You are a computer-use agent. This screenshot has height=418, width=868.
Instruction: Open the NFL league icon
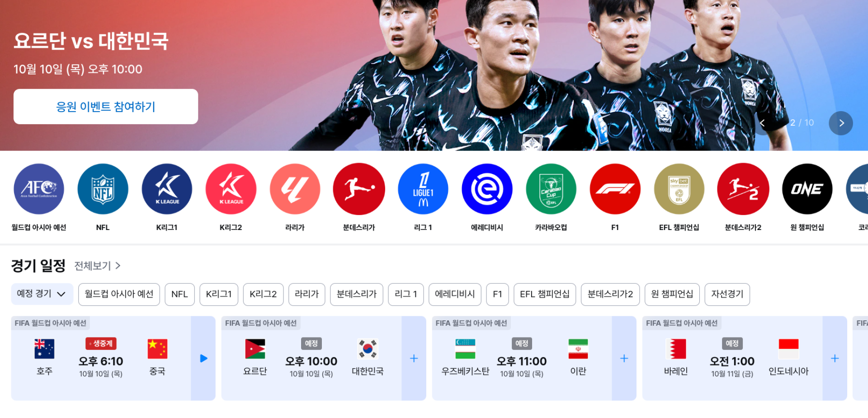(103, 189)
